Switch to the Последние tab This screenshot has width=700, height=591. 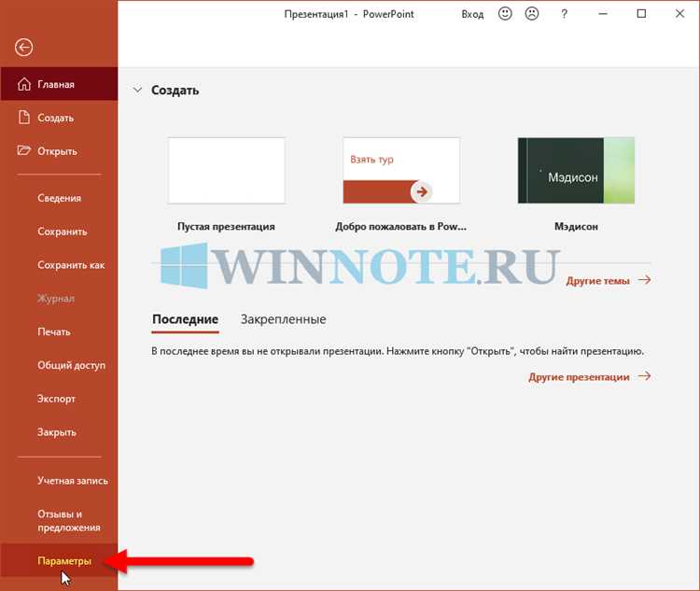186,319
